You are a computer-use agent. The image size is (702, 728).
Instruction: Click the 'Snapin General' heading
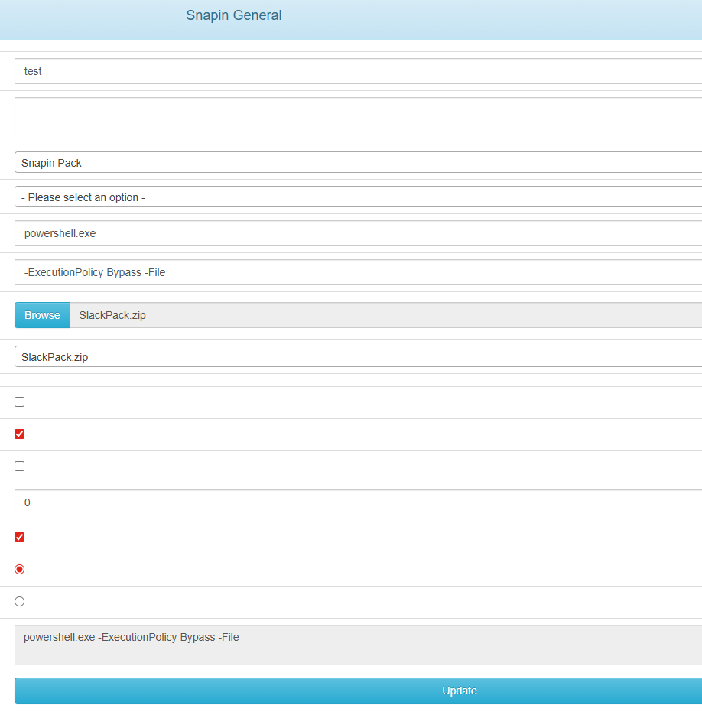pos(234,15)
